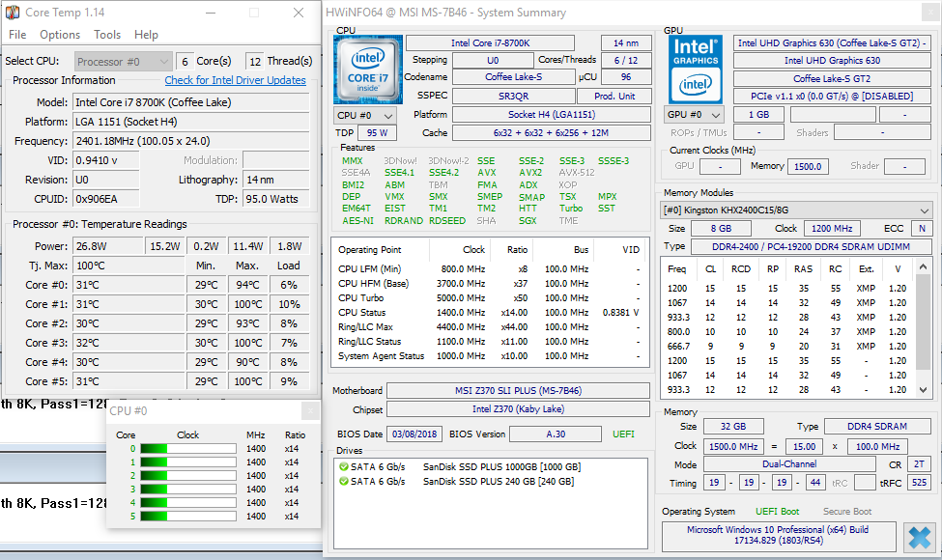
Task: Minimize the Core Temp window
Action: pyautogui.click(x=211, y=13)
